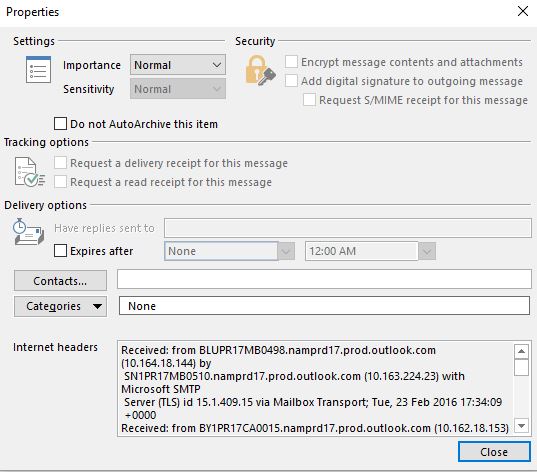Click the Close button
Screen dimensions: 537x472
494,452
